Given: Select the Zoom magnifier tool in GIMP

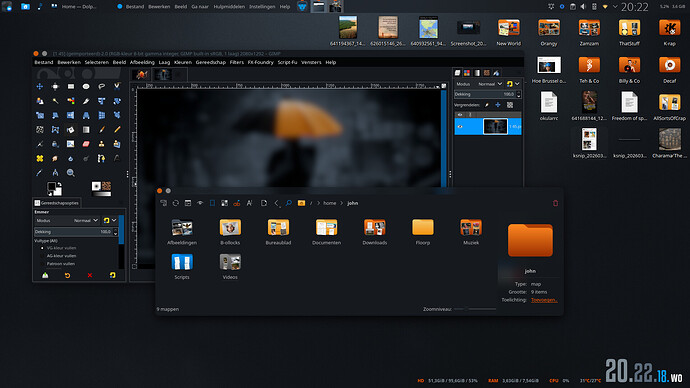Looking at the screenshot, I should click(x=70, y=173).
